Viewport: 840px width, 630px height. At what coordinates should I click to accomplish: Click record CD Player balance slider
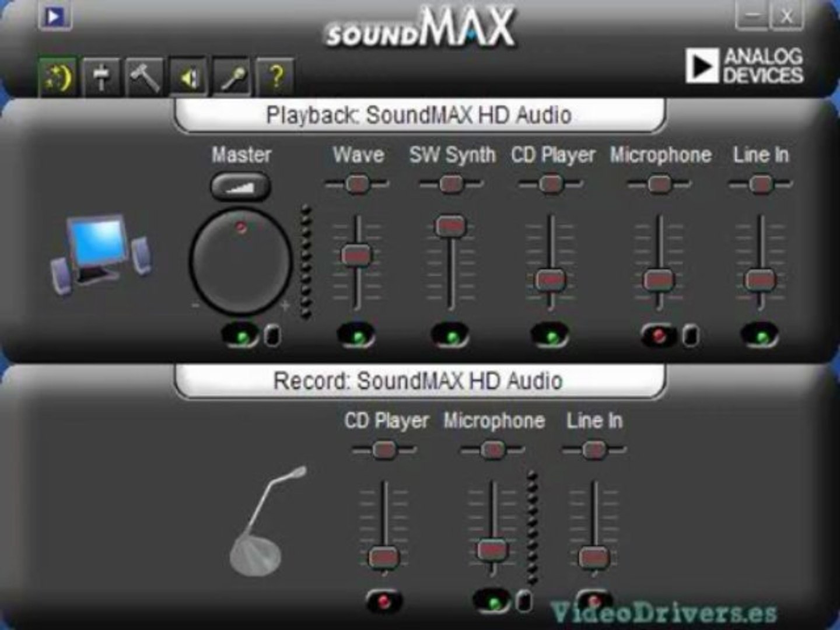[x=384, y=450]
